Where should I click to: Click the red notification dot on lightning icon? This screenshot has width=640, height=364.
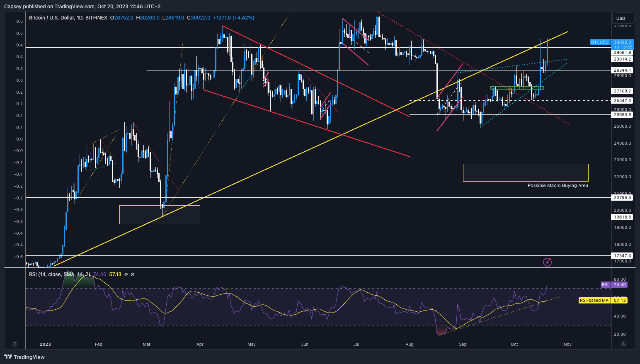tap(550, 259)
